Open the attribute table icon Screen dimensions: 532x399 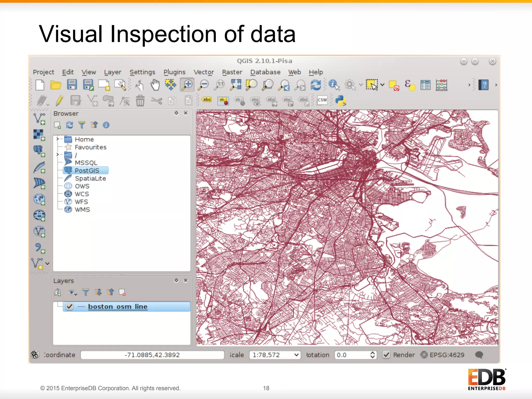tap(425, 85)
